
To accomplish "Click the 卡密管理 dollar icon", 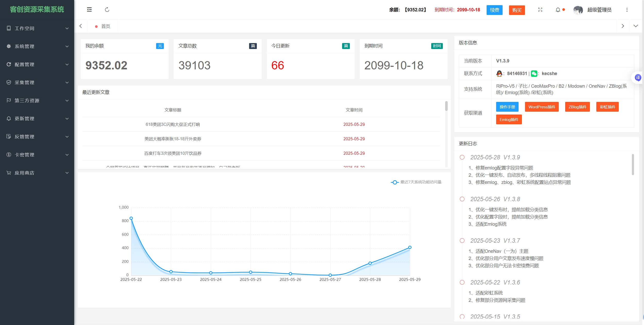I will (9, 155).
